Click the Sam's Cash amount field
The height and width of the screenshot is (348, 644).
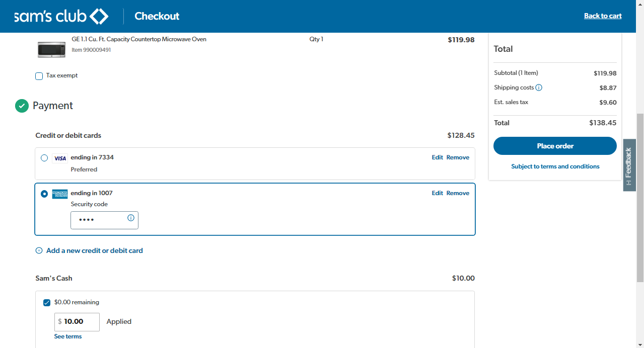(x=77, y=322)
